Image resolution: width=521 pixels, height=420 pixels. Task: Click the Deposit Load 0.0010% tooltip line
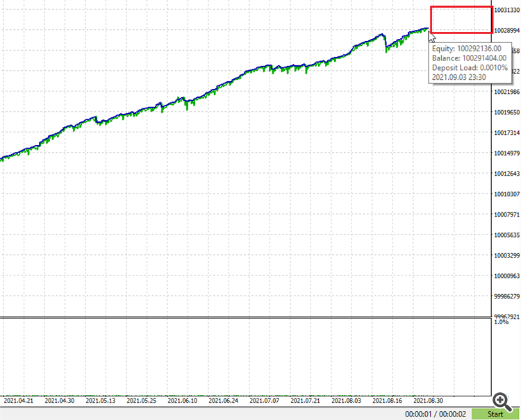pos(470,68)
